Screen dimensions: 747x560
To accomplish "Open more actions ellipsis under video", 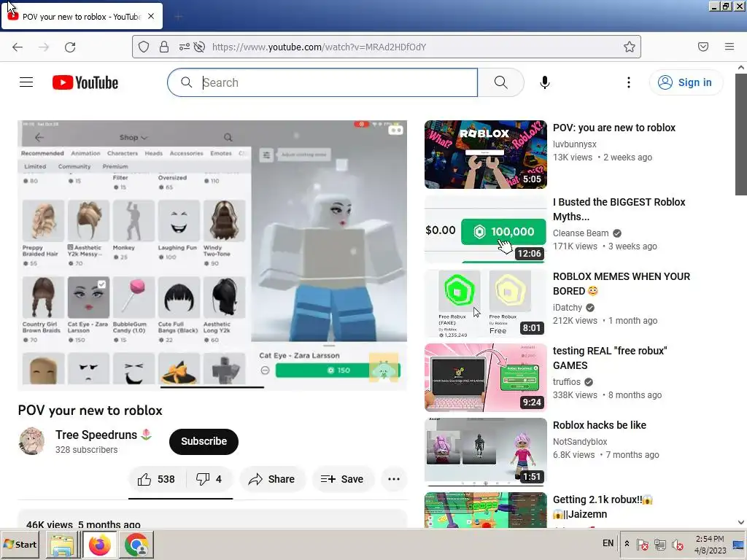I will click(394, 479).
